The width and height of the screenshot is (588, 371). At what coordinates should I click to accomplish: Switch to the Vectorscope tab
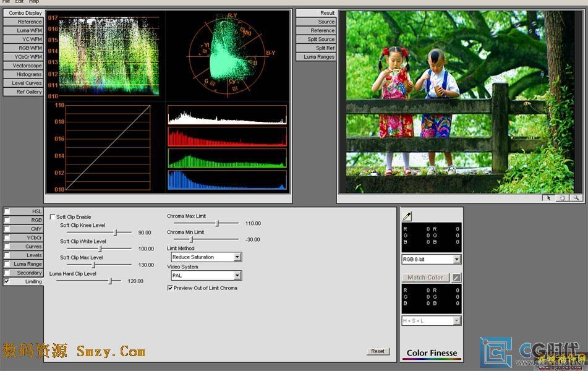[23, 66]
